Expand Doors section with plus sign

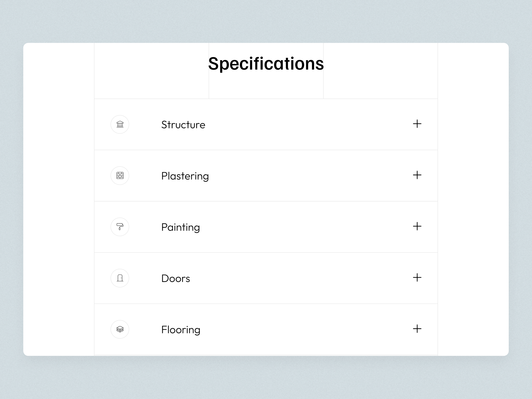[417, 278]
